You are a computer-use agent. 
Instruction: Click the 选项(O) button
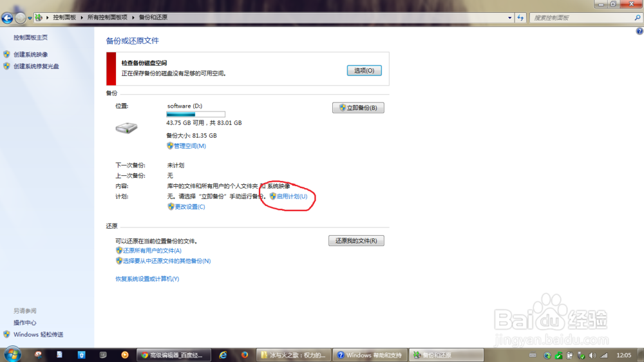click(365, 70)
